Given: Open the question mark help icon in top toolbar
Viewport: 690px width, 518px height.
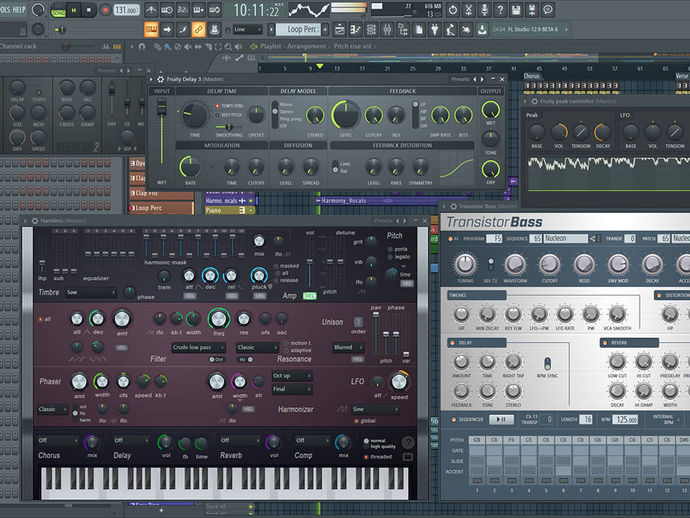Looking at the screenshot, I should tap(500, 9).
